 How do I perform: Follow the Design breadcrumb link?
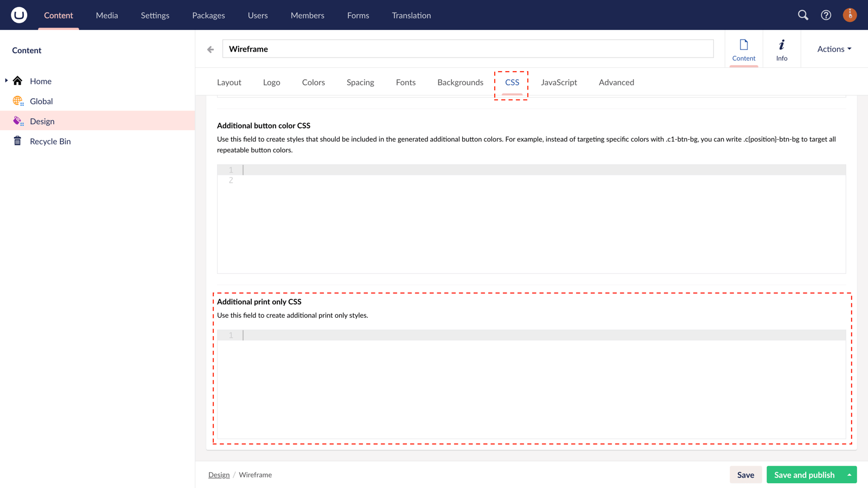coord(219,475)
